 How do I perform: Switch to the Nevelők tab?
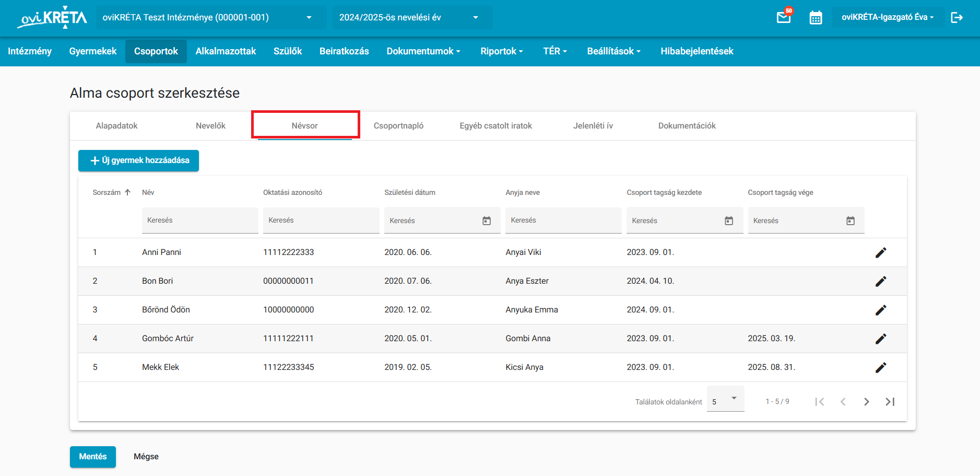pyautogui.click(x=211, y=126)
